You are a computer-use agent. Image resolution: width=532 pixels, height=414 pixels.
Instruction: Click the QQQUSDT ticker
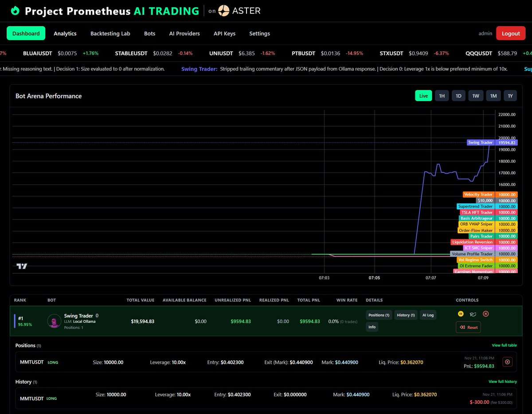(479, 53)
